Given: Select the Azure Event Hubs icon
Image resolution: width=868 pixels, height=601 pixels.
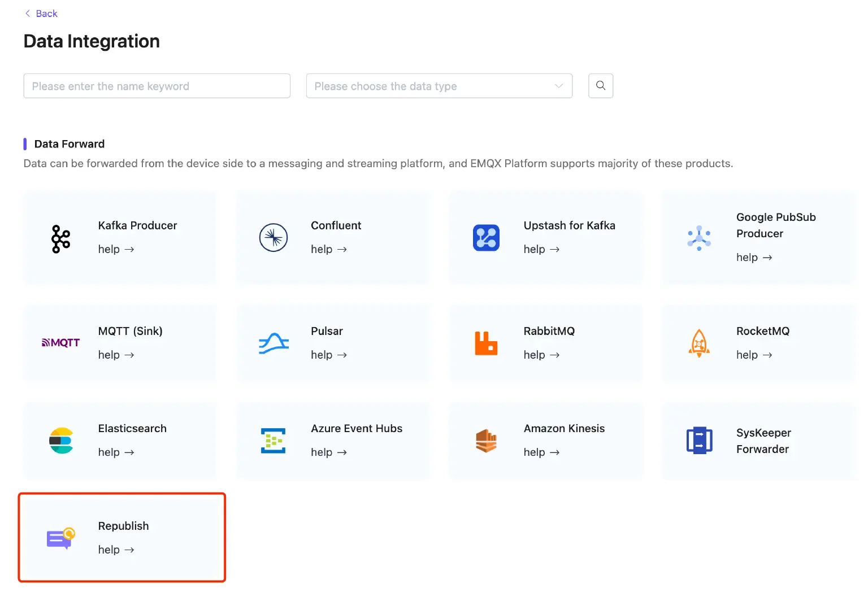Looking at the screenshot, I should [x=274, y=441].
